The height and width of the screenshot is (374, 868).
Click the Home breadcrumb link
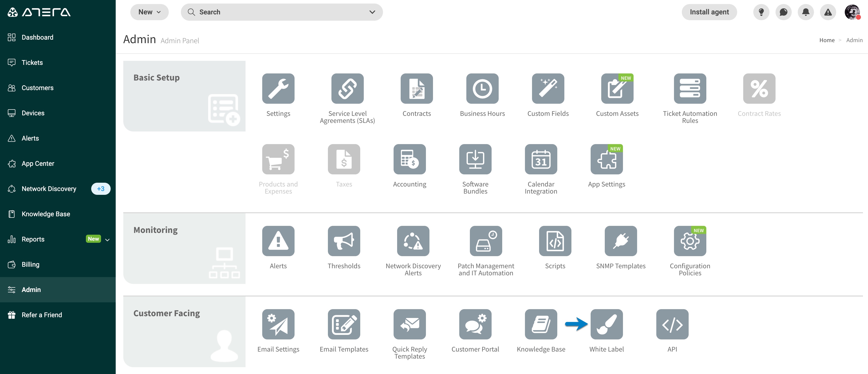[827, 40]
